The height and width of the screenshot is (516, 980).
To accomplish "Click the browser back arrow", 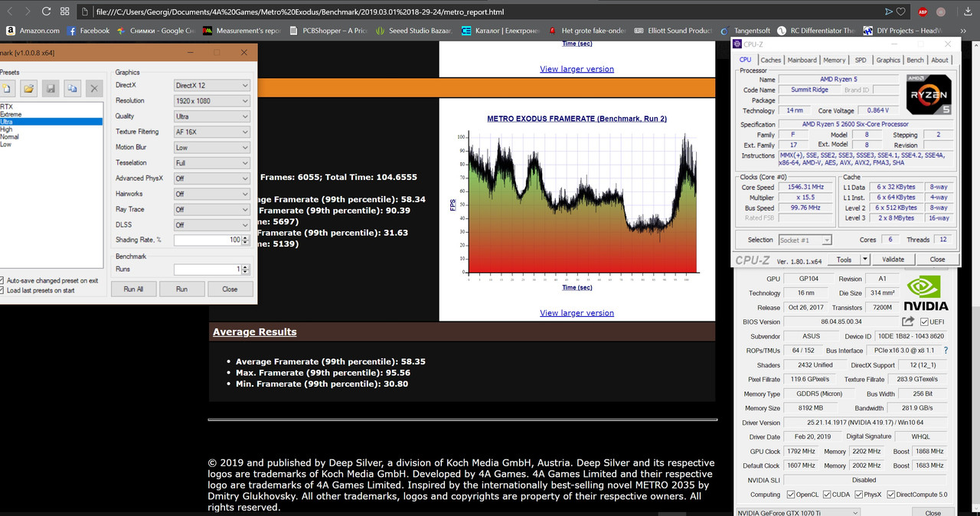I will pos(9,12).
